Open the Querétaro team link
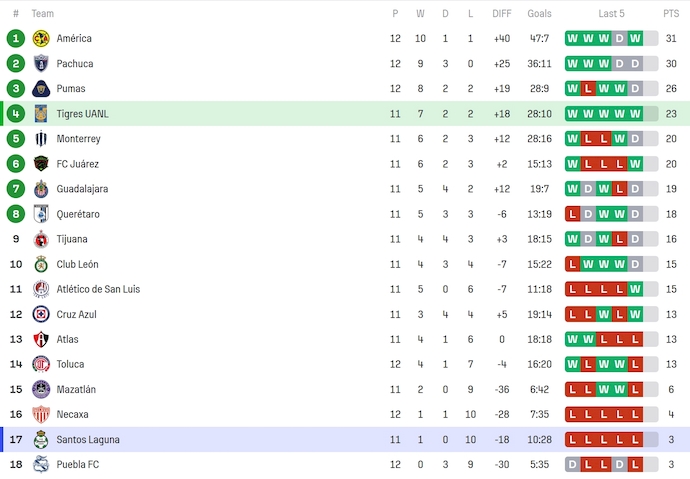This screenshot has width=690, height=479. tap(77, 214)
